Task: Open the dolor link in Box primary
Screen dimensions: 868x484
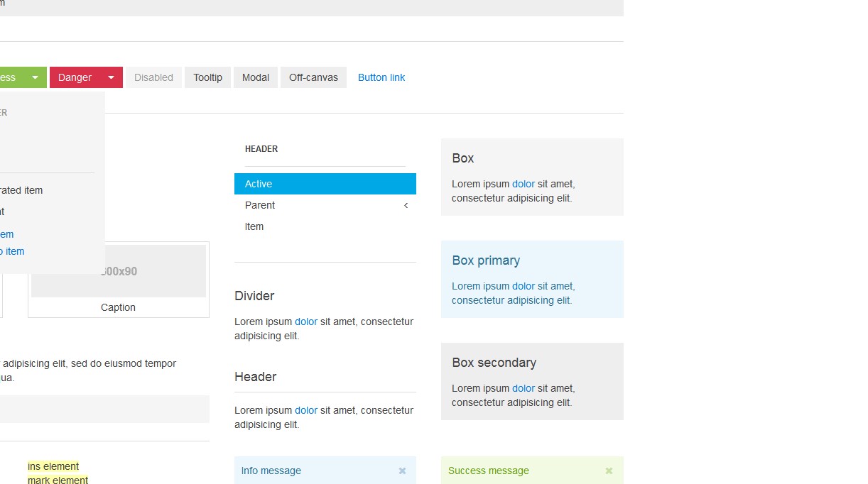Action: tap(523, 286)
